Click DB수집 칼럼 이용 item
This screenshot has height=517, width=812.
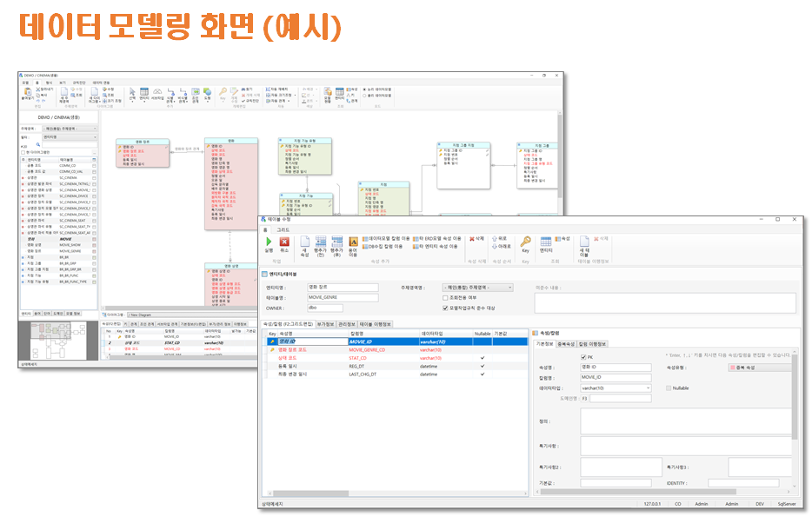[x=382, y=247]
